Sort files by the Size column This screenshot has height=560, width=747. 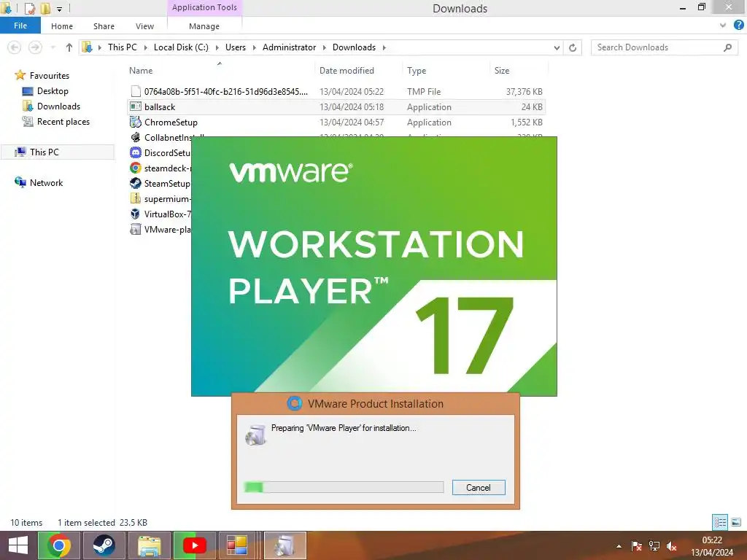coord(502,71)
